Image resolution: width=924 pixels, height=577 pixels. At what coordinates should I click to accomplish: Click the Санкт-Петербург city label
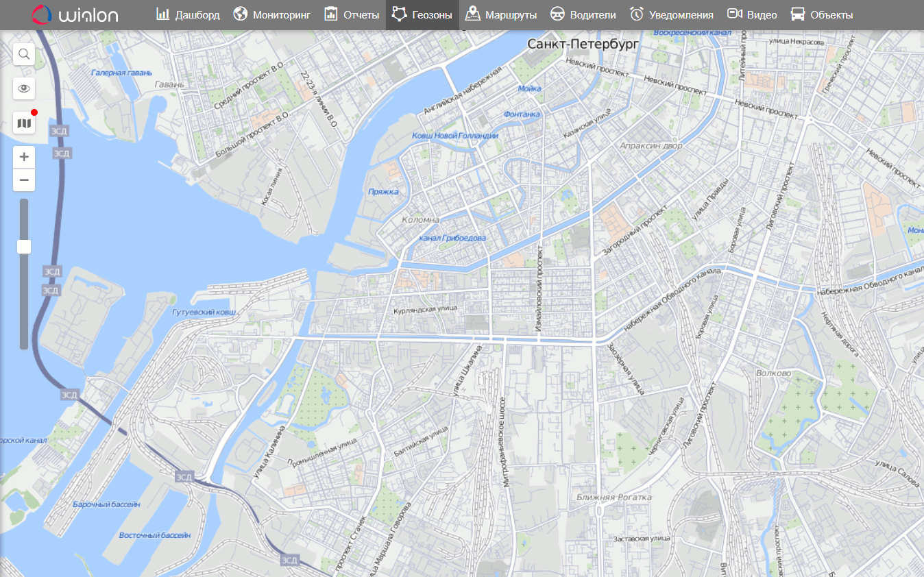coord(583,45)
